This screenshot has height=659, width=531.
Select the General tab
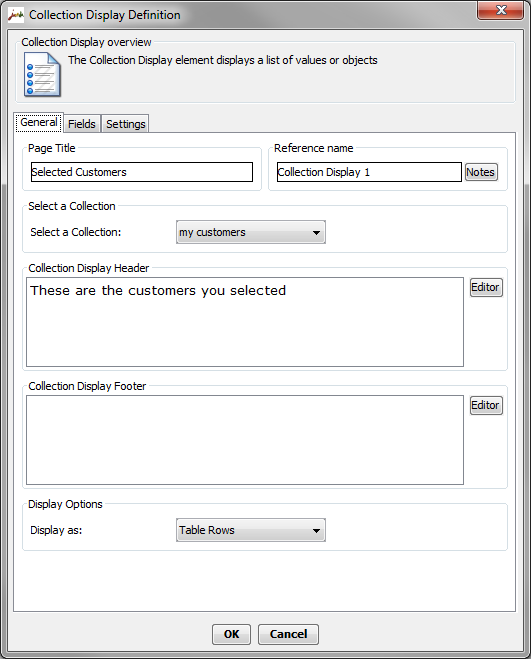(x=39, y=122)
